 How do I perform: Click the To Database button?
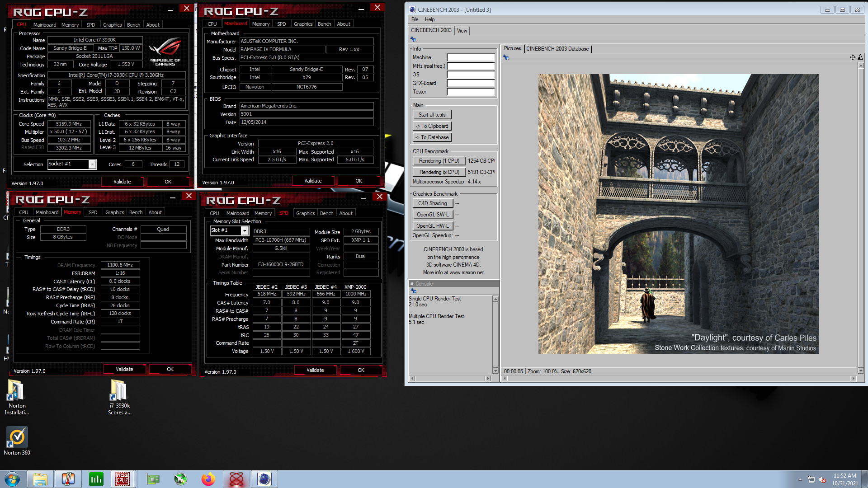pyautogui.click(x=432, y=137)
